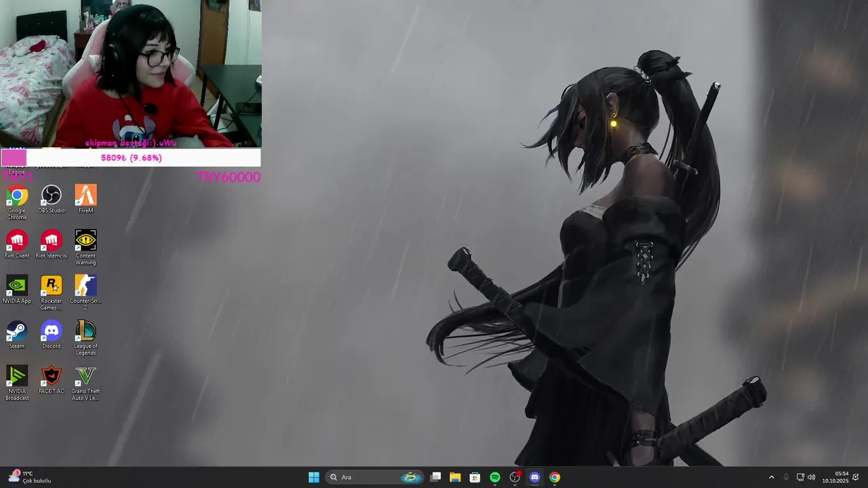This screenshot has width=868, height=488.
Task: Click the FACEIT AC desktop shortcut
Action: point(52,380)
